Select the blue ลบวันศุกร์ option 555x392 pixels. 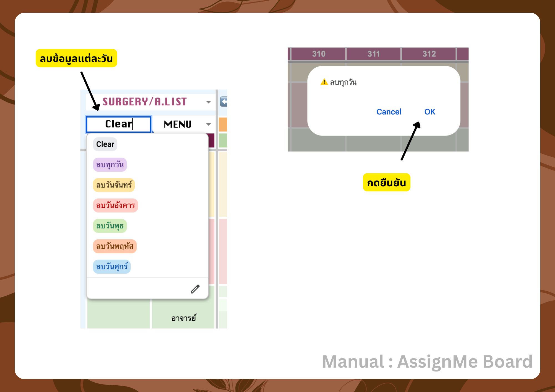click(112, 267)
